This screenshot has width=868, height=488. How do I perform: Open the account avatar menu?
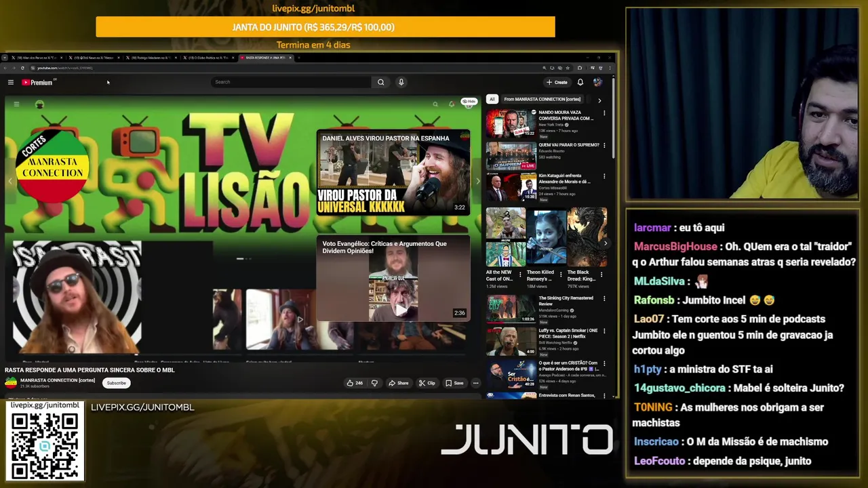(x=597, y=82)
